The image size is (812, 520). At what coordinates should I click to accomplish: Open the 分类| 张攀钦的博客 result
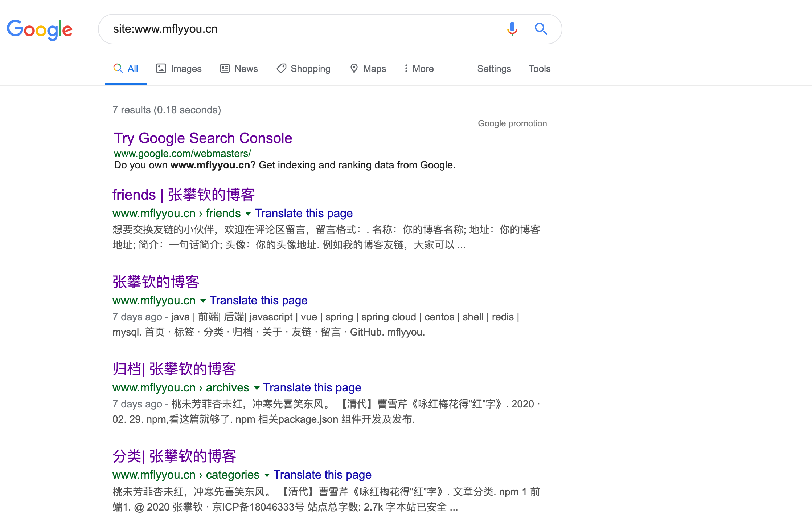174,456
